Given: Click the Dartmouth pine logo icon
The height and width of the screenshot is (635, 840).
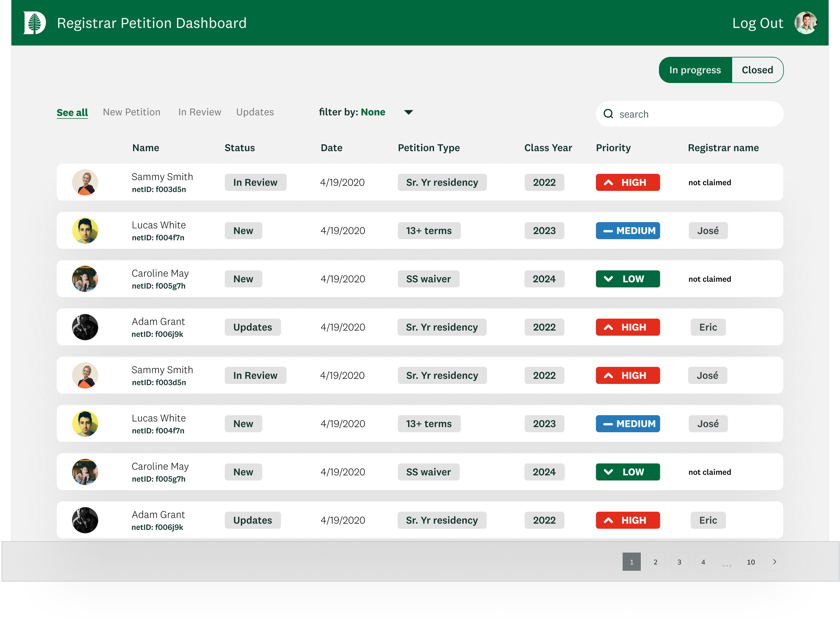Looking at the screenshot, I should (35, 23).
